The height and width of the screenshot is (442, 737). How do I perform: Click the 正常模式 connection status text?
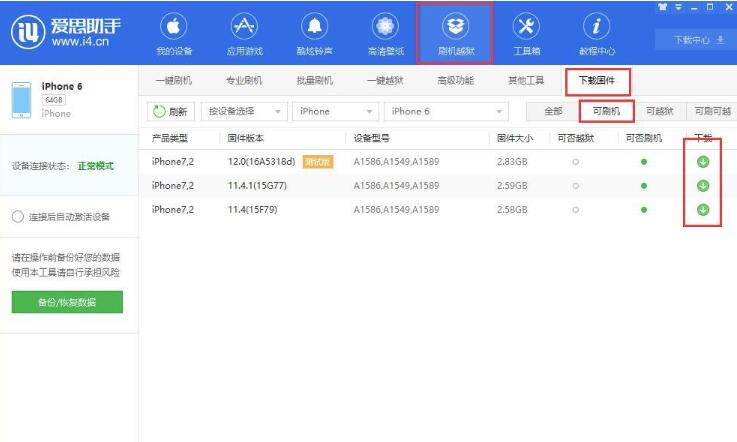coord(95,166)
